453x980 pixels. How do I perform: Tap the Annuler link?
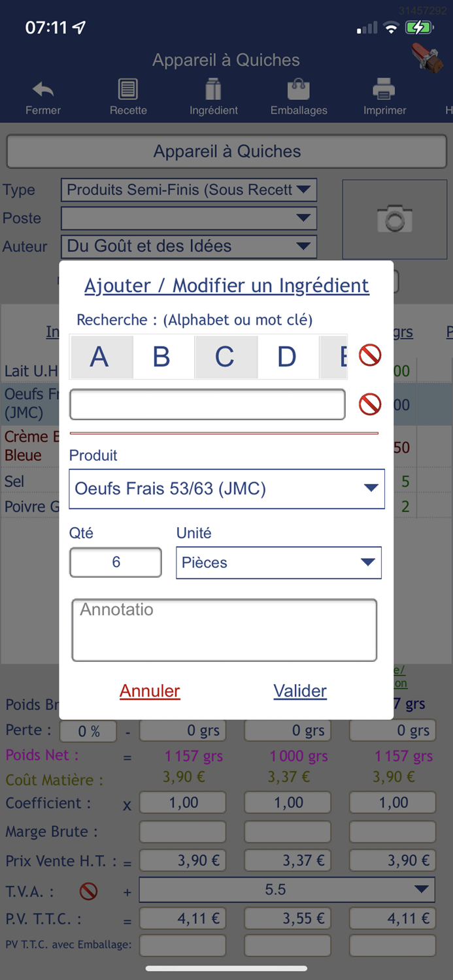tap(150, 691)
